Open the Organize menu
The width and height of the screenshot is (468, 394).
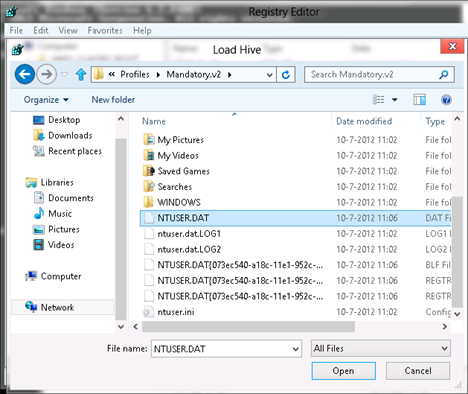pos(46,100)
